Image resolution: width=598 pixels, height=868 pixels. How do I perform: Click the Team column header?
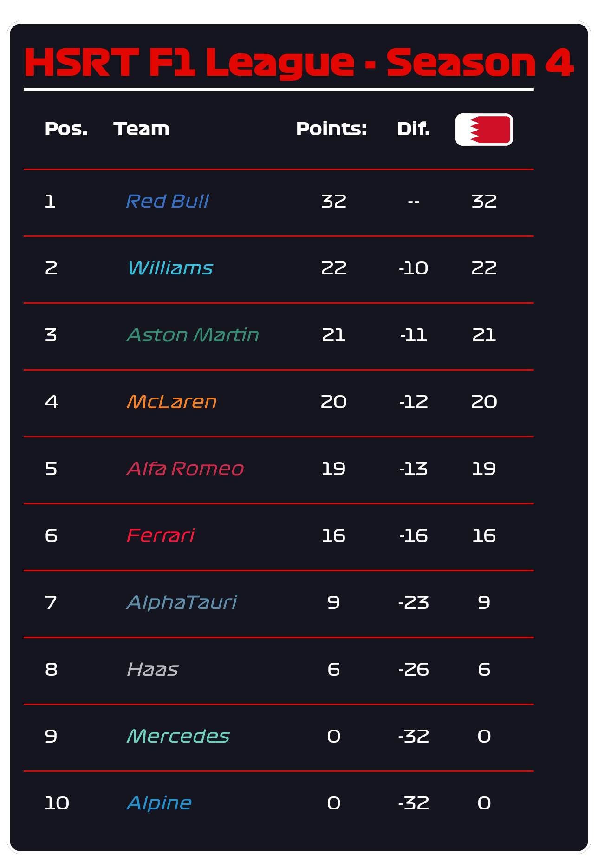(142, 129)
